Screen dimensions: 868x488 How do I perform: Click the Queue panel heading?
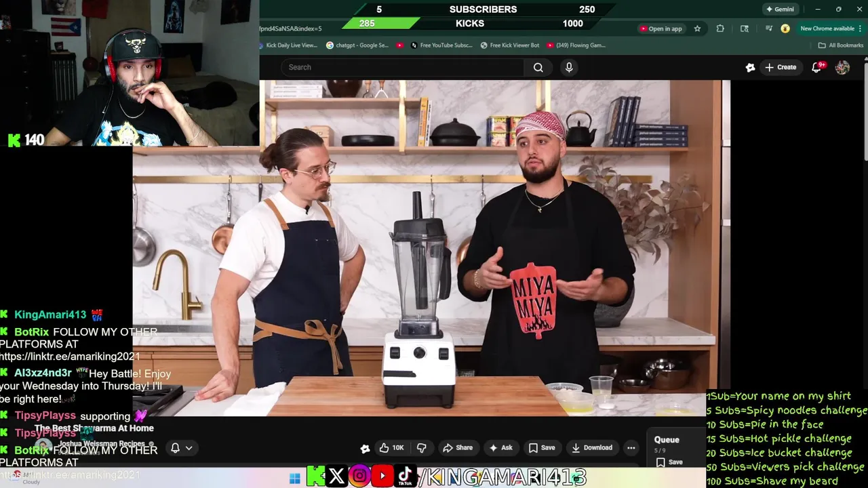point(667,440)
